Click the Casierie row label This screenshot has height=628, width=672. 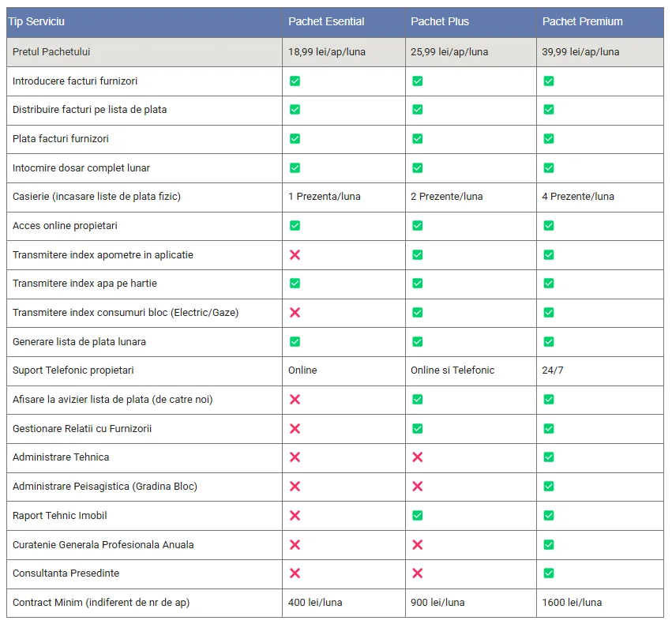[96, 196]
